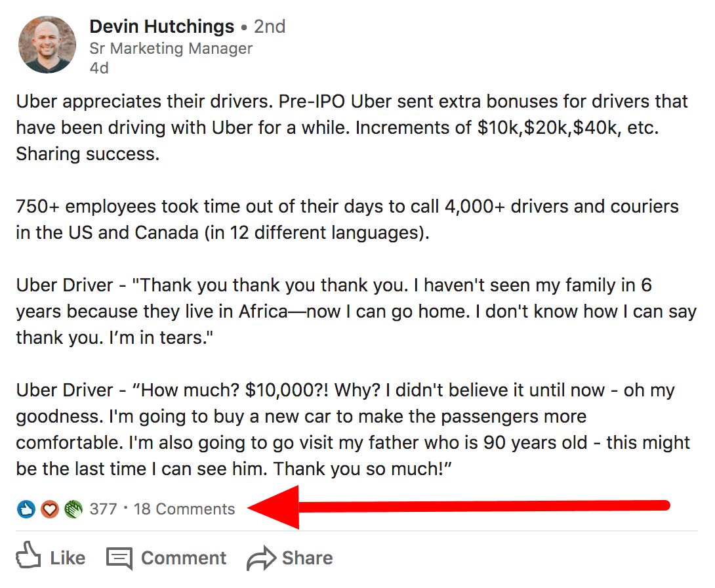Click the curved arrow Share icon
Image resolution: width=715 pixels, height=588 pixels.
click(260, 558)
